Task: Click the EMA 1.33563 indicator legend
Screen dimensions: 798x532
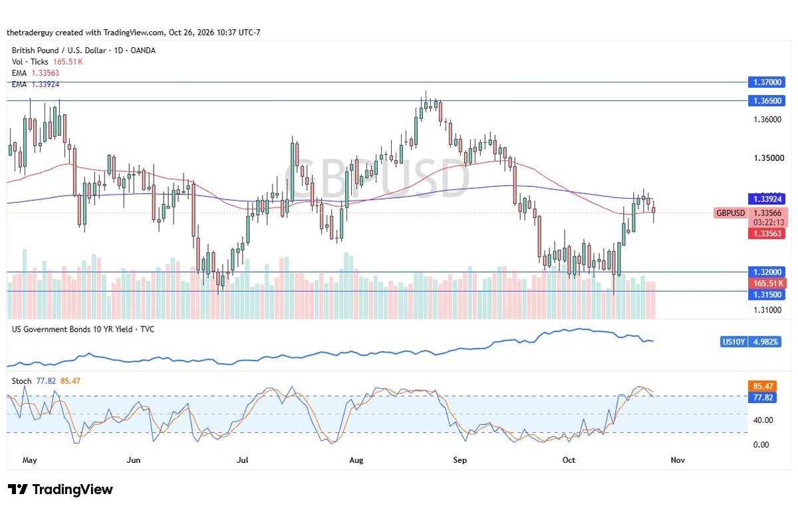Action: (36, 73)
